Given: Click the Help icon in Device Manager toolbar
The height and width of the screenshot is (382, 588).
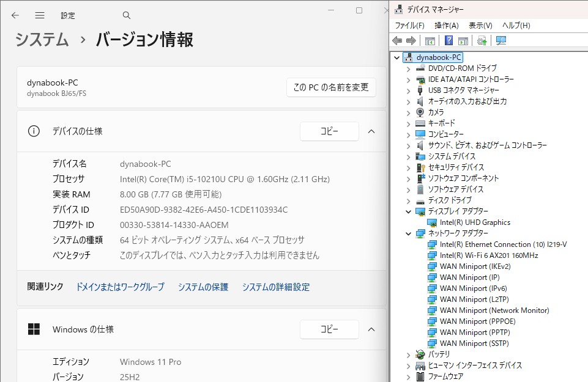Looking at the screenshot, I should click(448, 40).
